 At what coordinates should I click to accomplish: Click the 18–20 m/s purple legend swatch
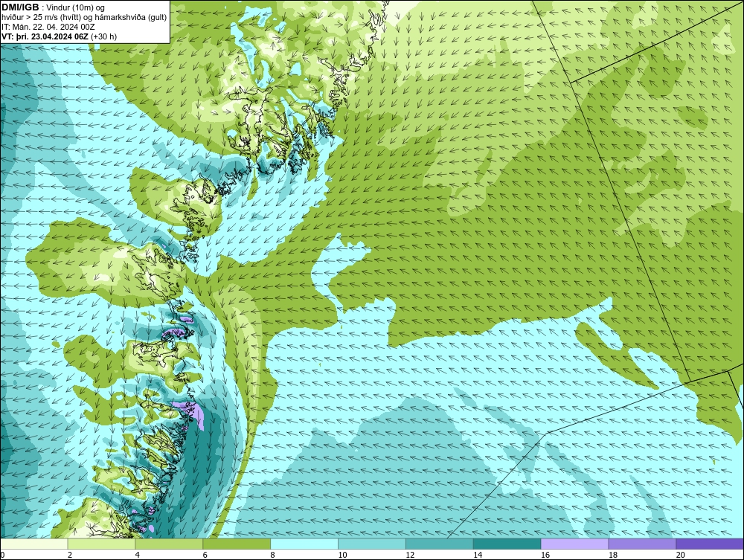coord(642,544)
